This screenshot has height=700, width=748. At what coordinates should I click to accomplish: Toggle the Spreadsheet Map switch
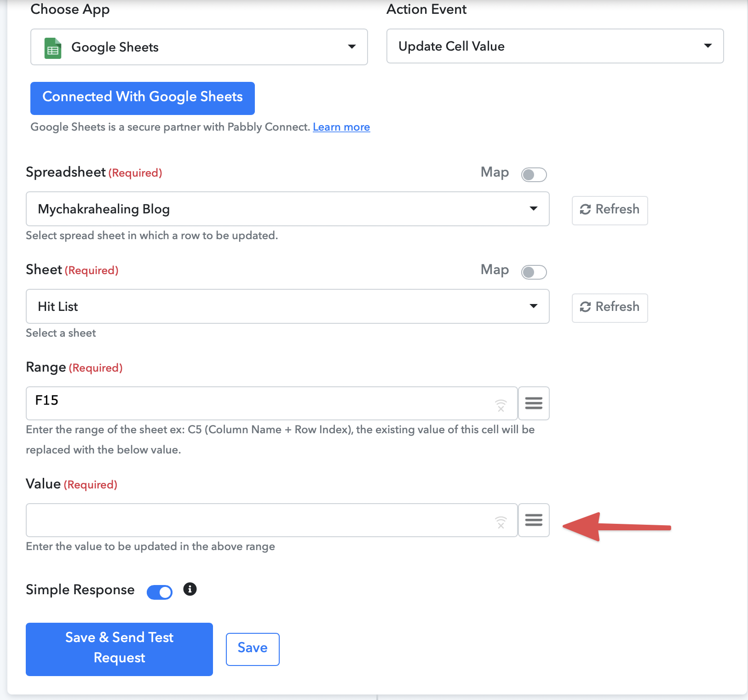tap(534, 174)
